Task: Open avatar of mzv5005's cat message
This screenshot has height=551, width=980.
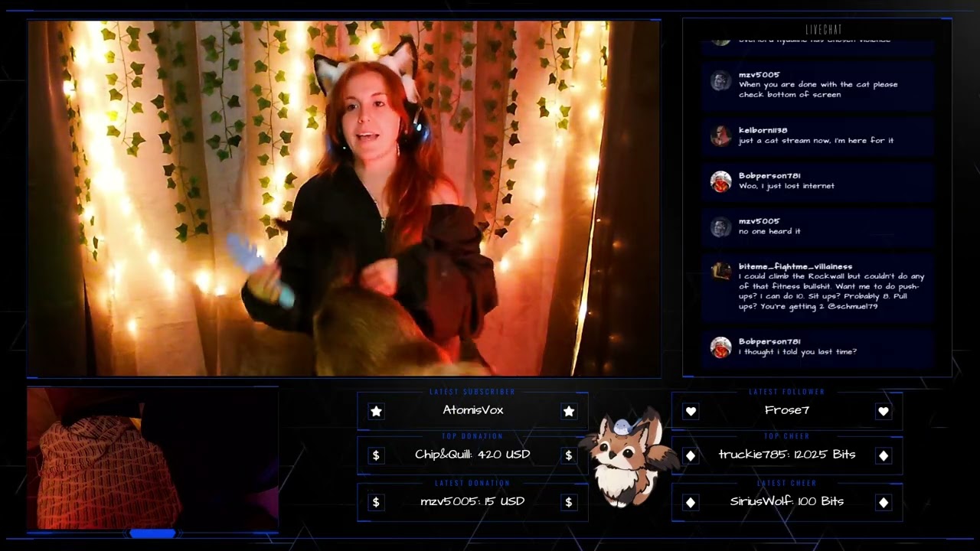Action: click(720, 81)
